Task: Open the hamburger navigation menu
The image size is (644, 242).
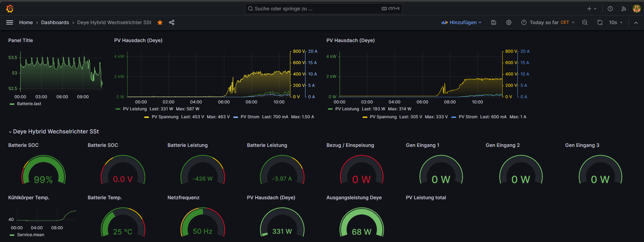Action: [10, 22]
